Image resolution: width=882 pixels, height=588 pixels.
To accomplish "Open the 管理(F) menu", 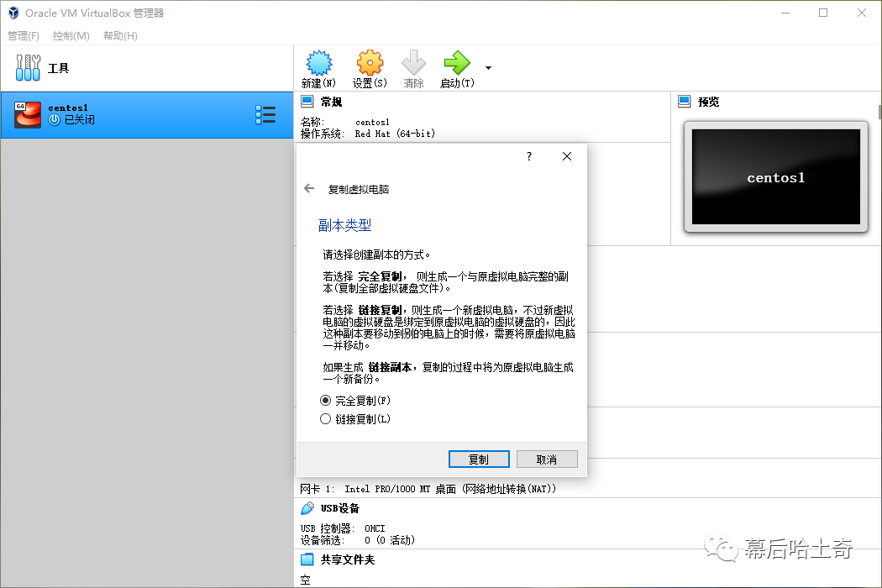I will [24, 35].
